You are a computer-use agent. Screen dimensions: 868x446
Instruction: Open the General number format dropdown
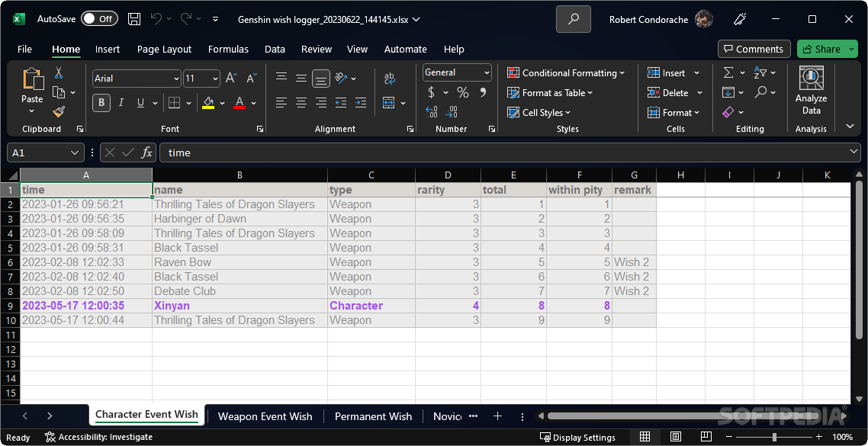click(x=487, y=72)
